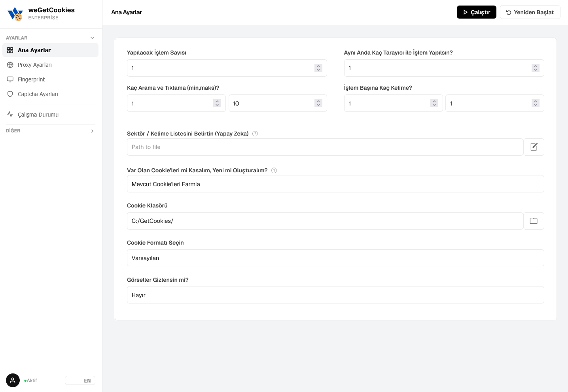Open the Görseller Gizlensin mi dropdown
Image resolution: width=568 pixels, height=392 pixels.
click(x=335, y=295)
